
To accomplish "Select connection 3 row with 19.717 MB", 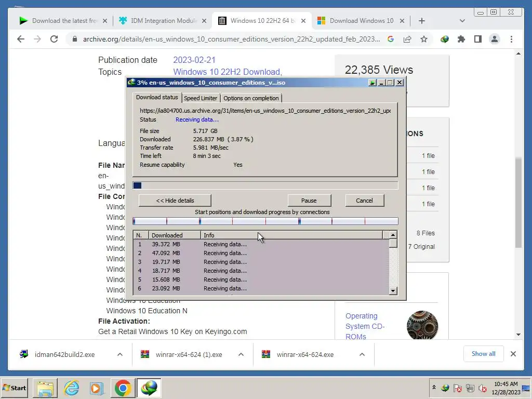I will [x=261, y=262].
